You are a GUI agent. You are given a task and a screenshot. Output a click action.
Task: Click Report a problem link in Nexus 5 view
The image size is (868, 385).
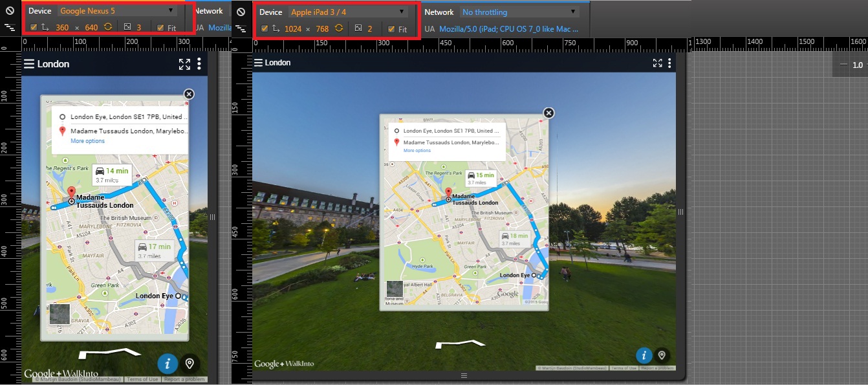pos(184,379)
